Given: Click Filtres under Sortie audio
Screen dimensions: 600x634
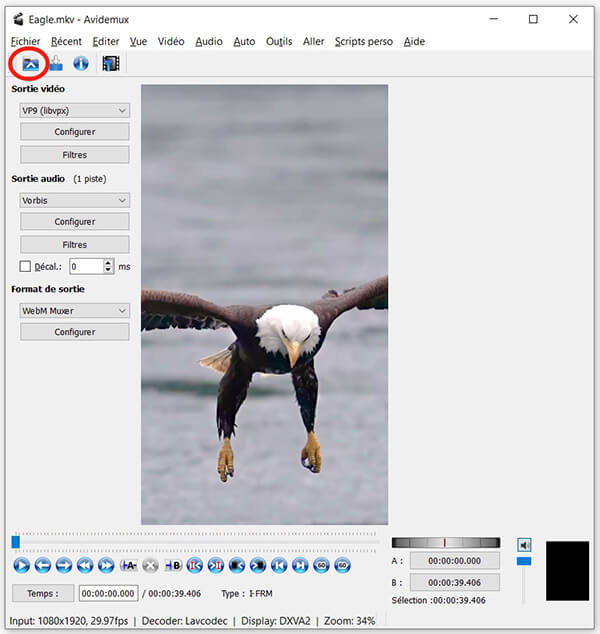Looking at the screenshot, I should click(75, 245).
